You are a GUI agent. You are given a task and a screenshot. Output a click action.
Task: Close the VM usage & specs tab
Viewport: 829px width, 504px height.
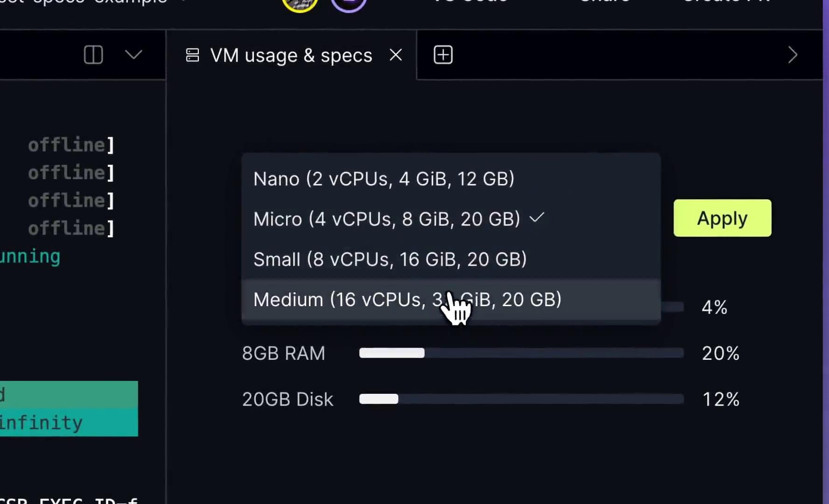coord(395,55)
